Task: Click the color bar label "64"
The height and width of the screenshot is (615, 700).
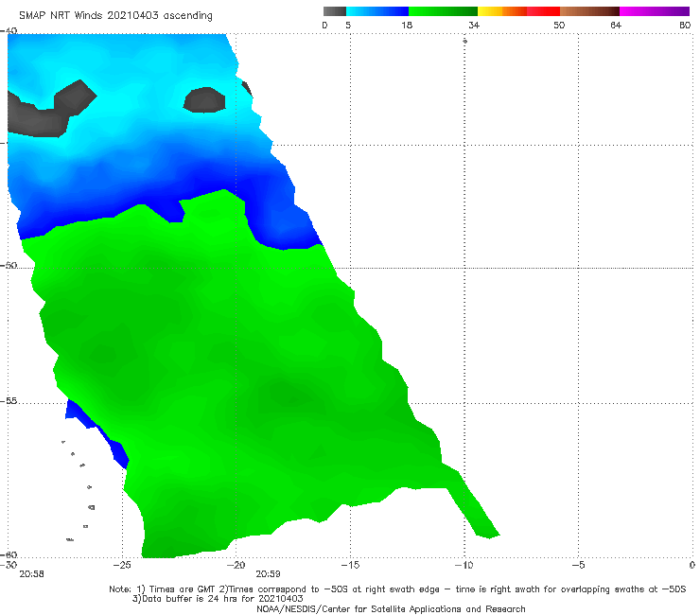Action: point(616,26)
